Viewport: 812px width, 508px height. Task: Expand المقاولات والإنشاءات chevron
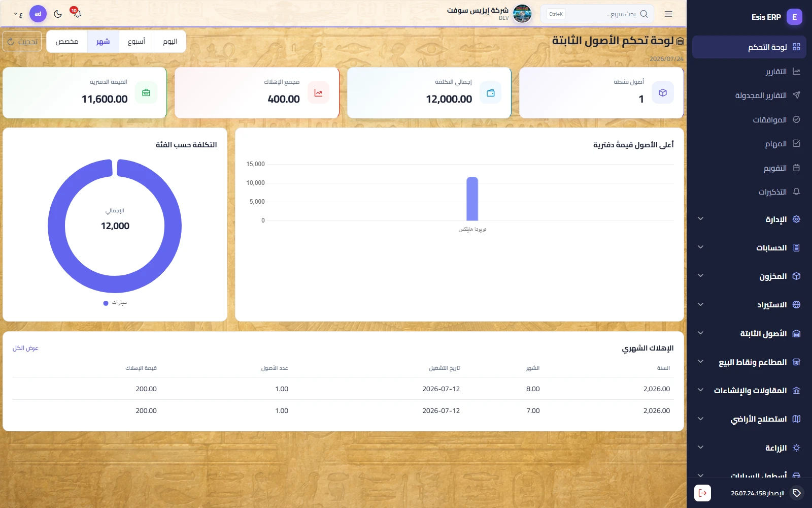click(x=700, y=390)
